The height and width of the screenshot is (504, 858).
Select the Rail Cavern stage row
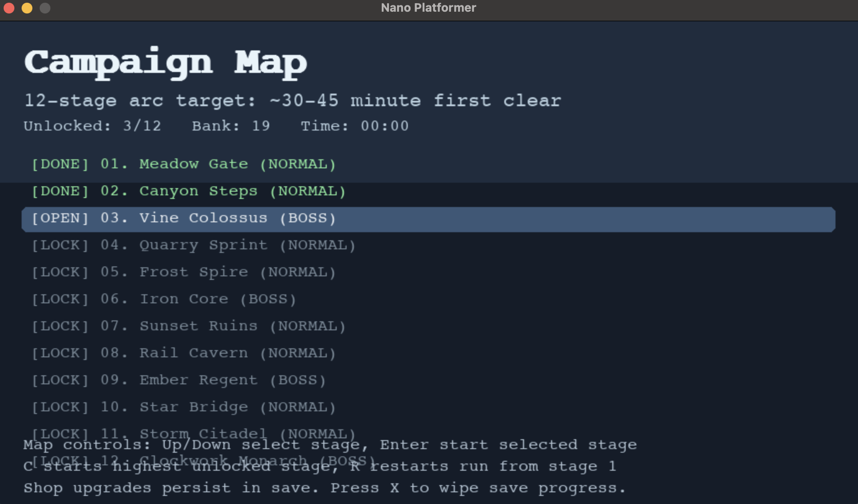coord(184,353)
